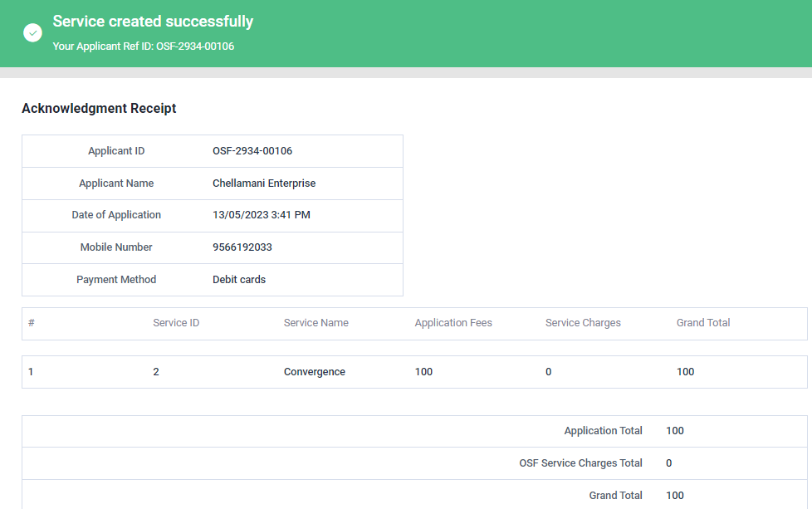Click the Service ID column header
This screenshot has width=812, height=509.
point(176,323)
